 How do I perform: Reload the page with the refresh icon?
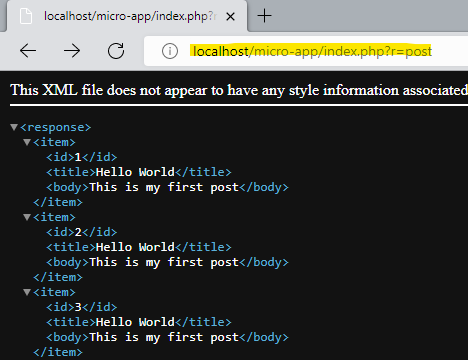(116, 51)
